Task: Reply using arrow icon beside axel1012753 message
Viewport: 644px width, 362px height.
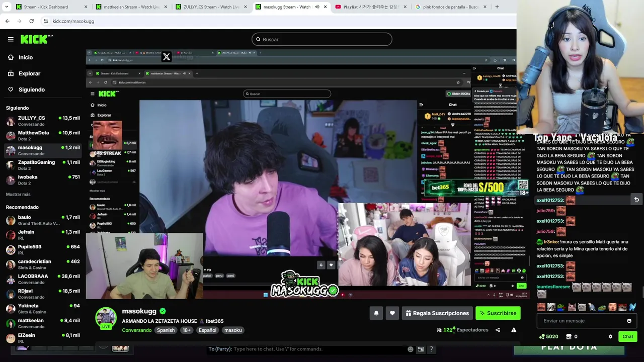Action: [x=636, y=200]
